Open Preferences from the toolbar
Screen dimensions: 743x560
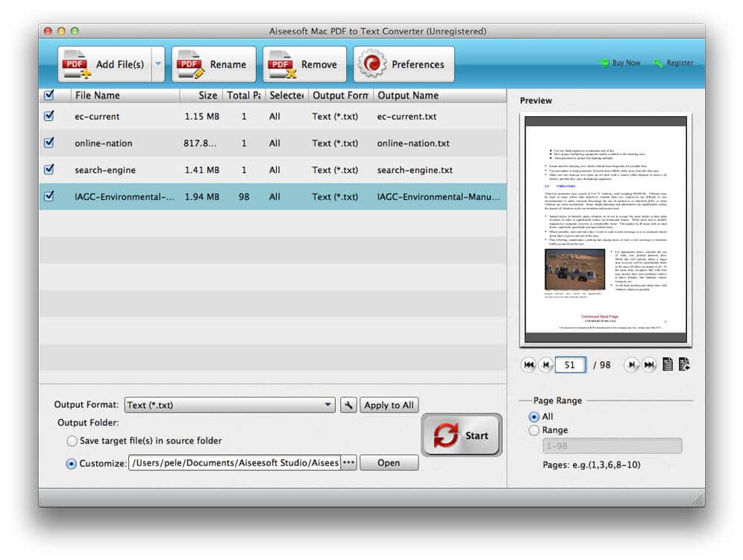click(x=404, y=64)
